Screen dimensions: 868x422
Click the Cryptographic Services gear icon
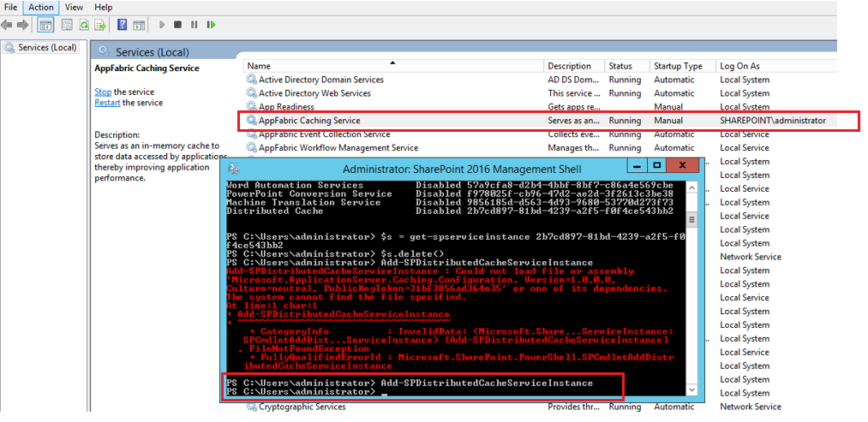[x=252, y=407]
